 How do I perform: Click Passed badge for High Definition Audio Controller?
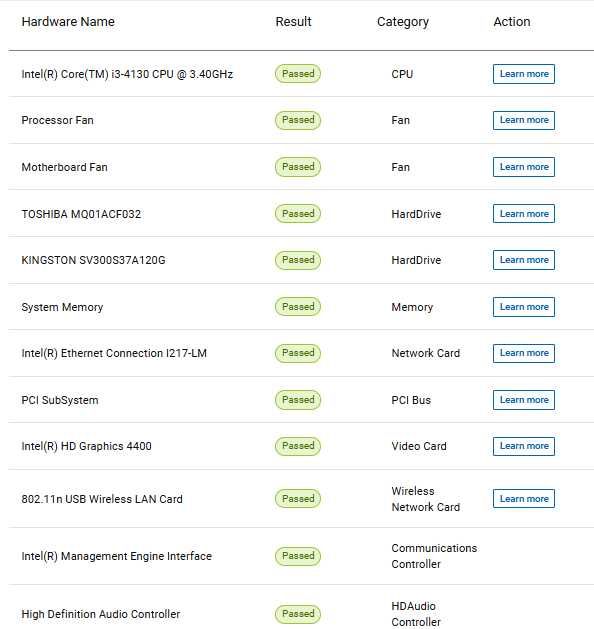[298, 614]
